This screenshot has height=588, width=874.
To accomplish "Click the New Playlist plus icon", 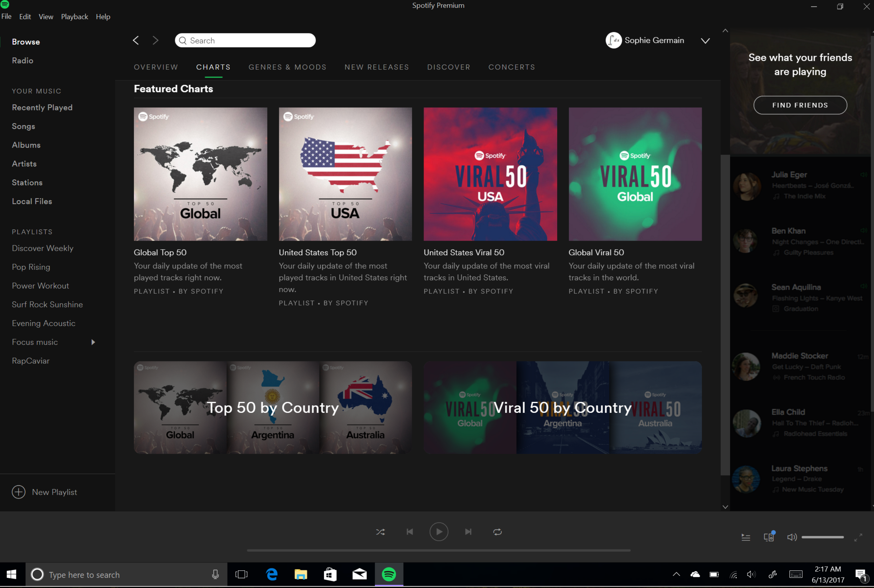I will pyautogui.click(x=19, y=492).
